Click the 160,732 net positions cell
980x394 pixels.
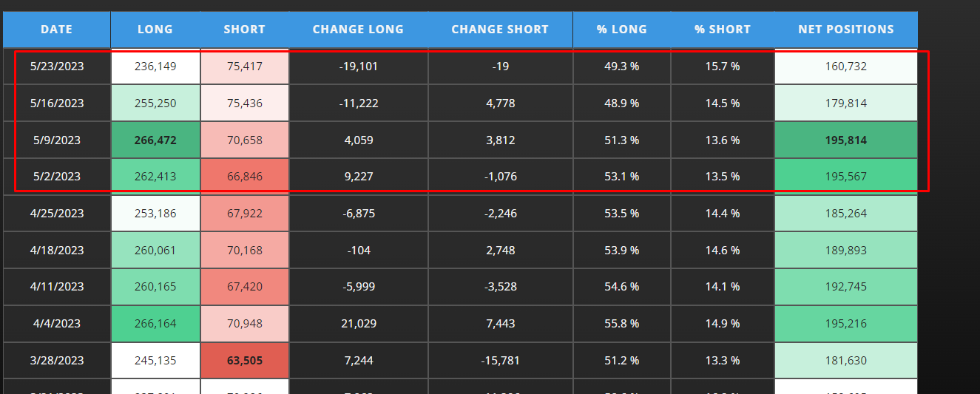846,67
